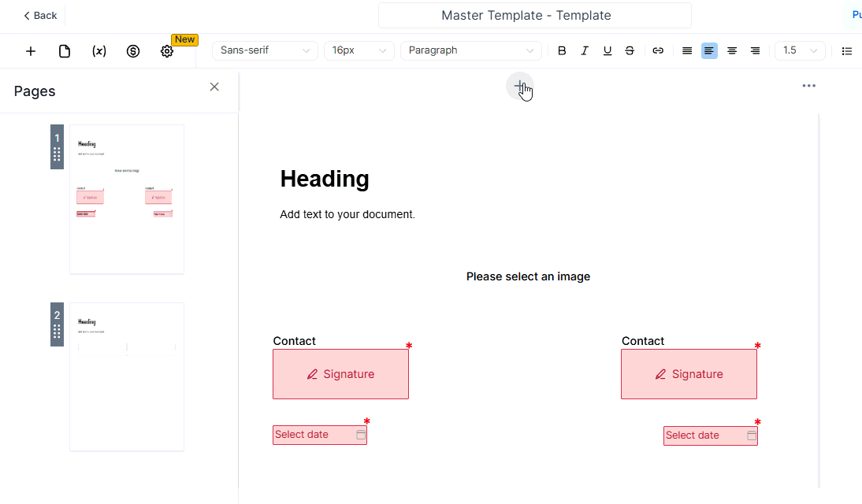Expand the Paragraph style dropdown
The image size is (862, 504).
(470, 50)
